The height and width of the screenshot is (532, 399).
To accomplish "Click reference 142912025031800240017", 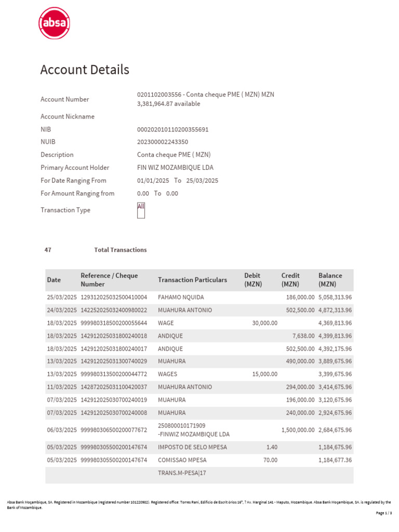I will coord(114,349).
